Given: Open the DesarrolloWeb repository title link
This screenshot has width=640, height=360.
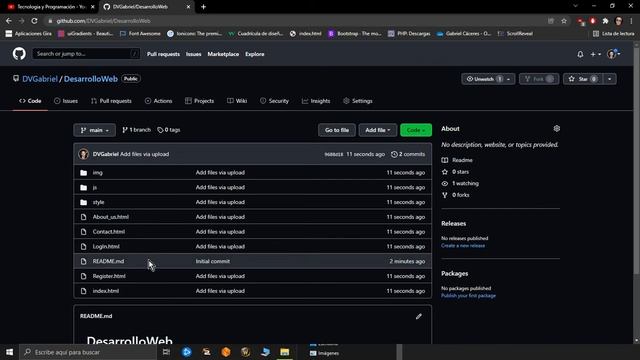Looking at the screenshot, I should 91,79.
